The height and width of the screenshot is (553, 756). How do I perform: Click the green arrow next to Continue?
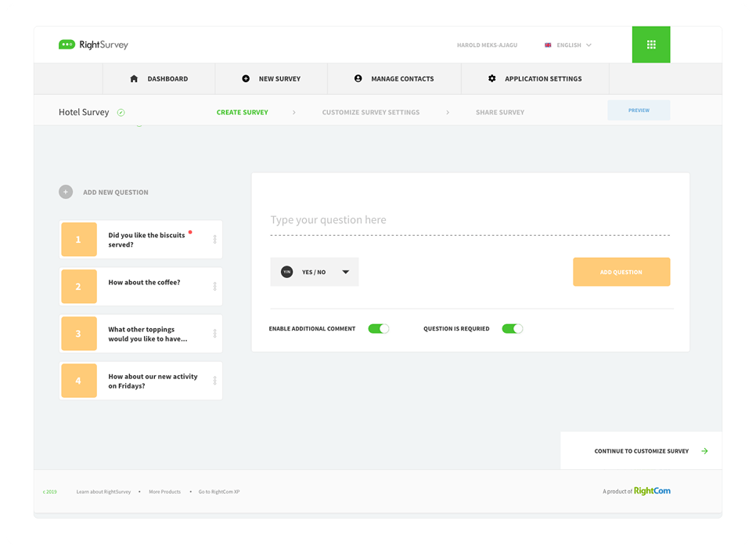[x=704, y=451]
